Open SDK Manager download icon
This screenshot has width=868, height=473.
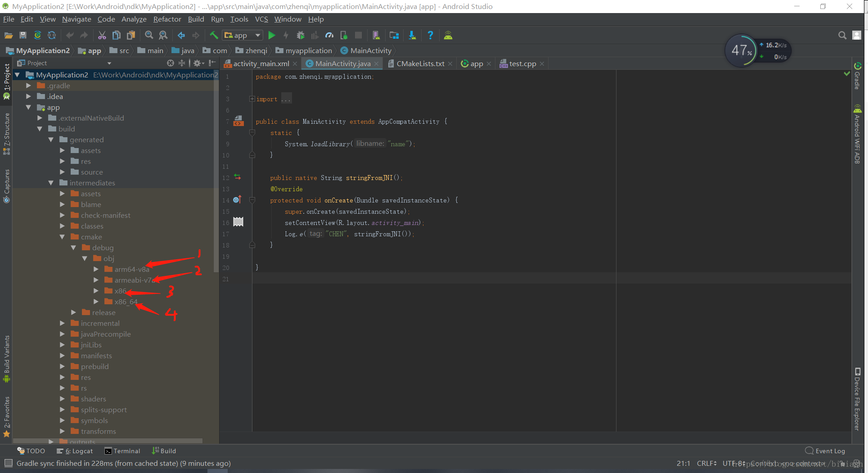[412, 35]
